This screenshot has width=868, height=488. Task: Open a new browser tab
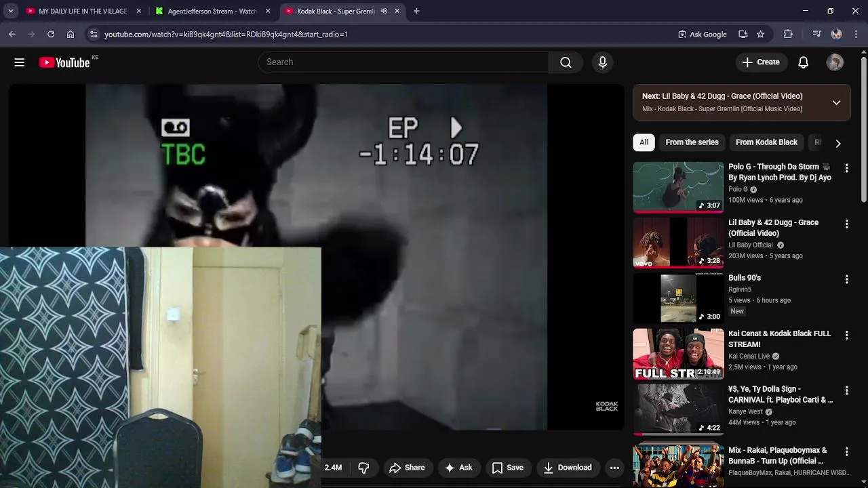(416, 11)
